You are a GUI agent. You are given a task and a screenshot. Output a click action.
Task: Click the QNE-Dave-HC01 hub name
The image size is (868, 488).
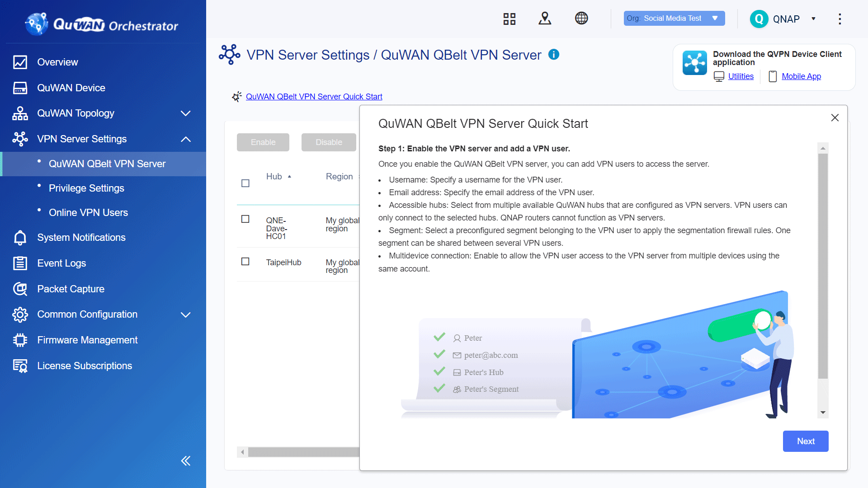(276, 228)
